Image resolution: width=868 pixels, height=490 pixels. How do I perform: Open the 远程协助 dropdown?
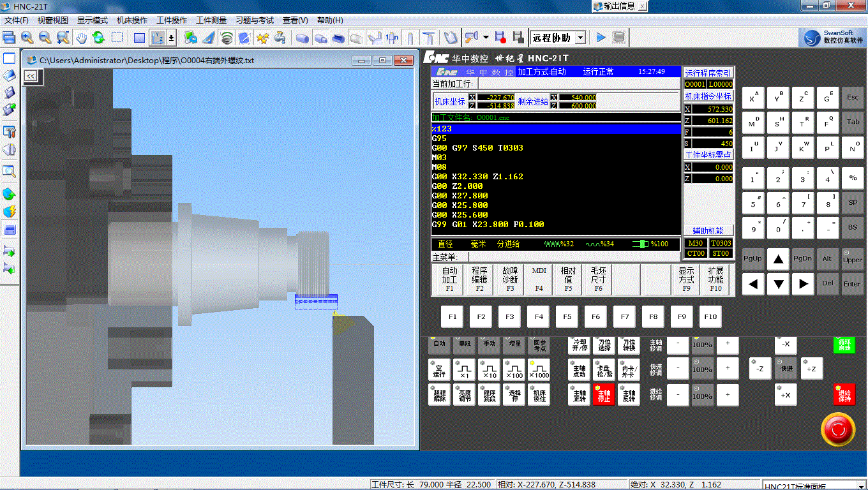tap(580, 38)
